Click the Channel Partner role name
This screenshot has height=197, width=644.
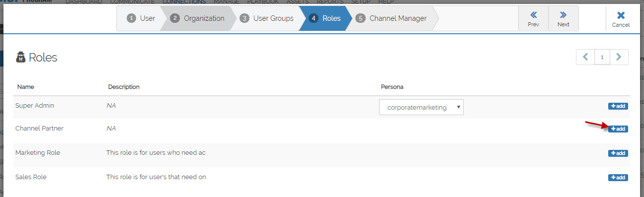click(x=39, y=128)
